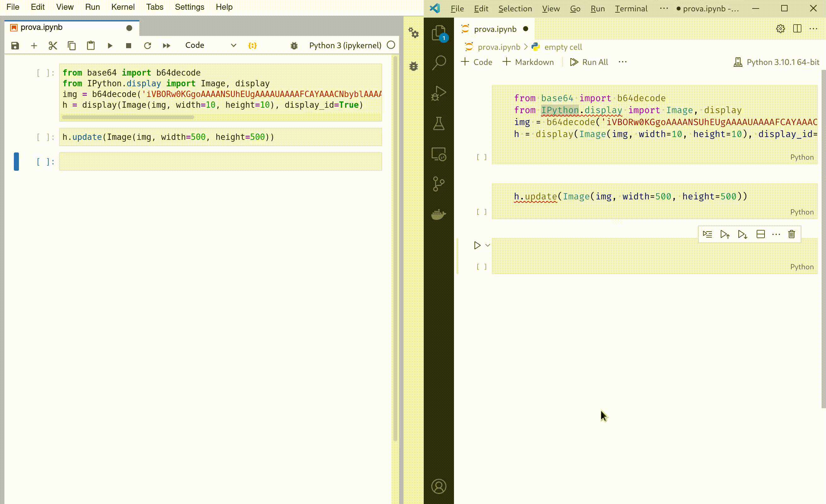Image resolution: width=826 pixels, height=504 pixels.
Task: Execute above cells in cell toolbar
Action: 725,234
